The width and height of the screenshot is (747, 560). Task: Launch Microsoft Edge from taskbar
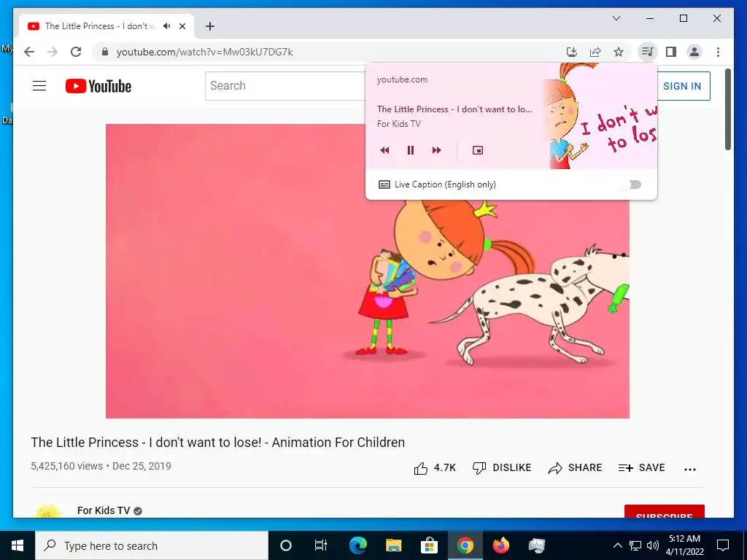357,545
